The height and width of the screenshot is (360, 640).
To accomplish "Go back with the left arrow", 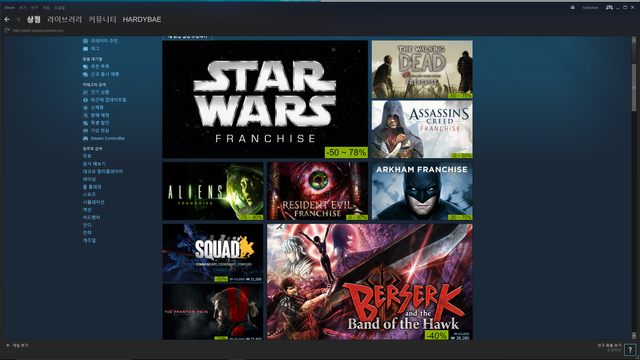I will pos(7,19).
